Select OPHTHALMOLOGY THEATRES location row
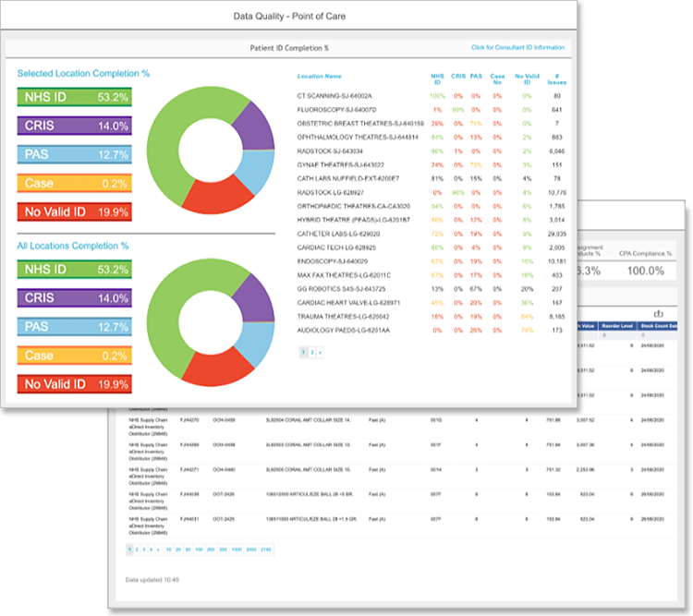The image size is (693, 616). click(432, 138)
